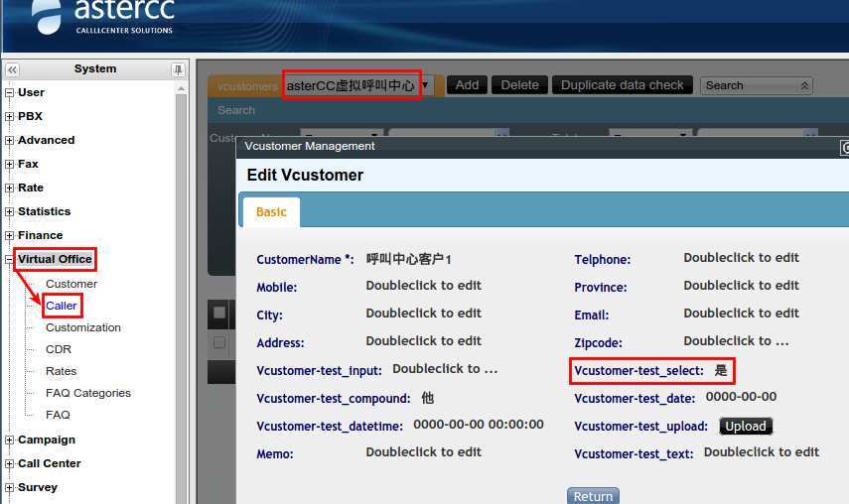This screenshot has width=849, height=504.
Task: Click the pin icon in System header
Action: point(178,69)
